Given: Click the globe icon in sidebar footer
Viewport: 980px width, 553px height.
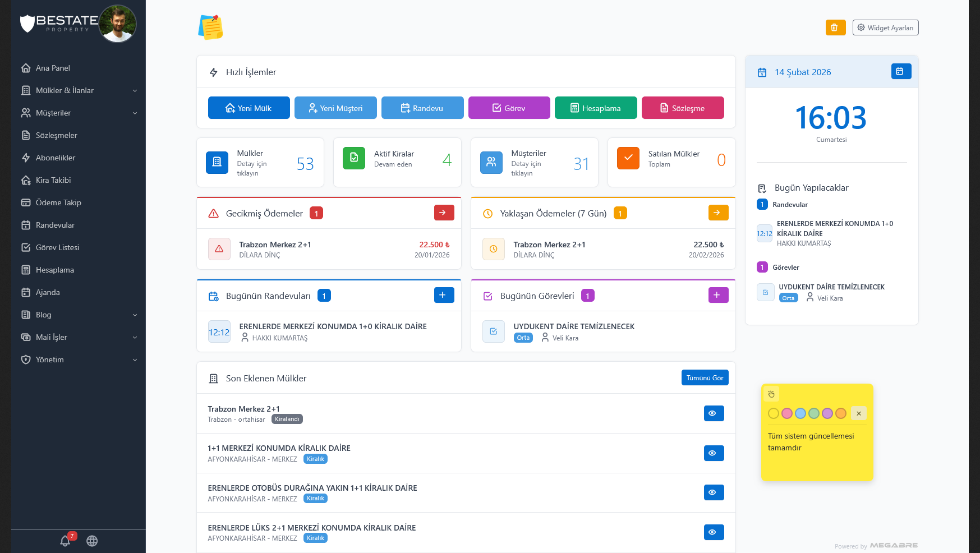Looking at the screenshot, I should [x=92, y=541].
